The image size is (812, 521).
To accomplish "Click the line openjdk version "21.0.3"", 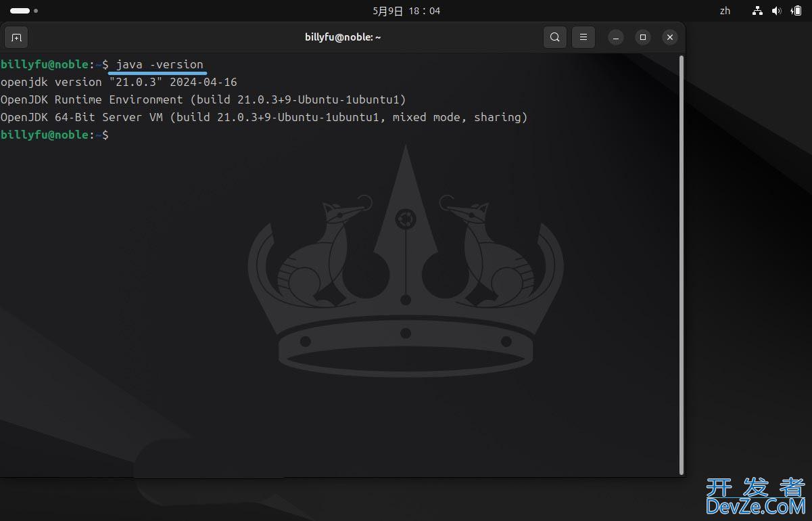I will 119,82.
